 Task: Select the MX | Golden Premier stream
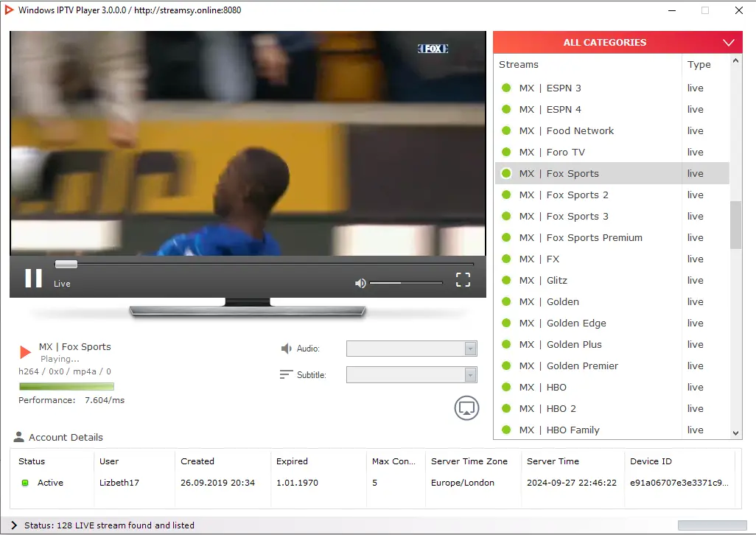point(612,366)
